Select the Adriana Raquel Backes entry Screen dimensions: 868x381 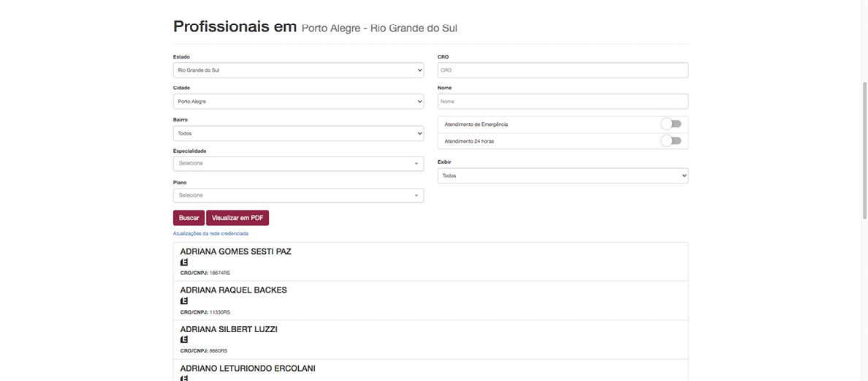tap(430, 301)
